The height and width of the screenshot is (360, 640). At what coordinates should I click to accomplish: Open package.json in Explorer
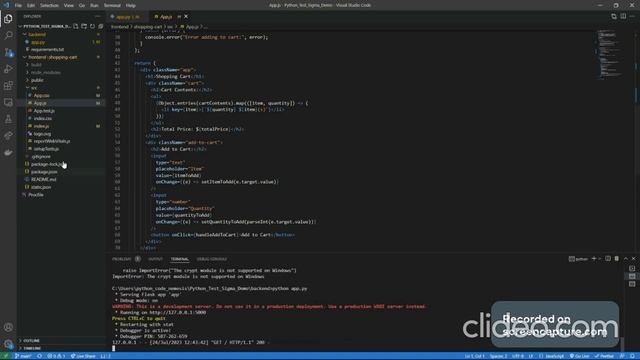coord(61,172)
